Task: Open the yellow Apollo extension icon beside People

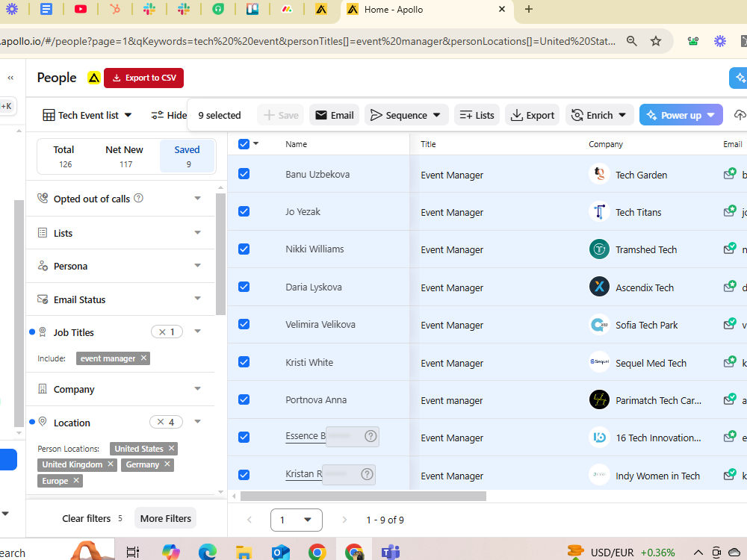Action: tap(94, 78)
